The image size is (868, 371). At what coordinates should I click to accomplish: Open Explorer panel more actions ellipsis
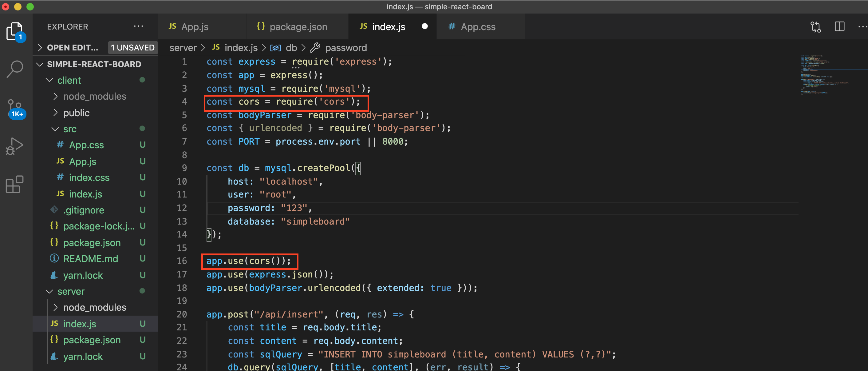click(x=139, y=26)
